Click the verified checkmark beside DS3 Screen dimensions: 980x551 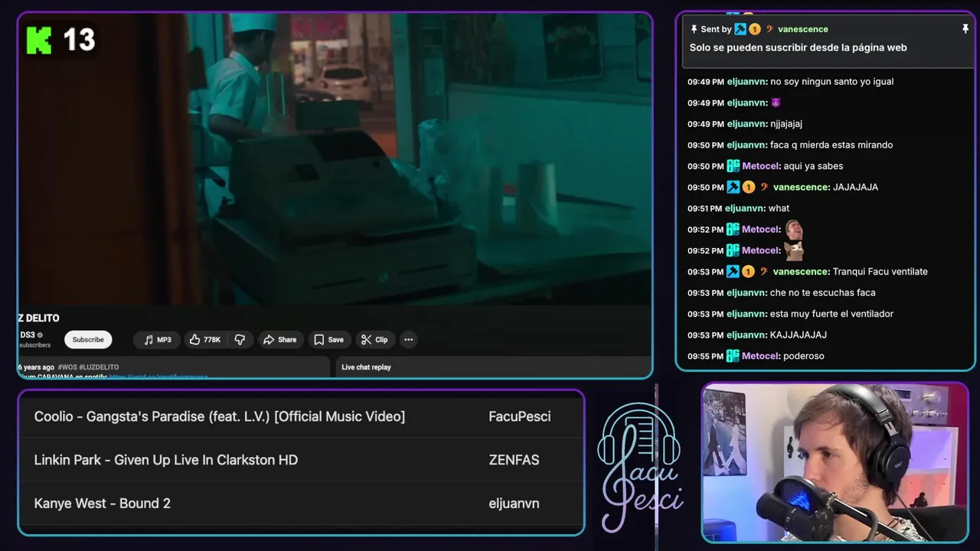coord(41,335)
